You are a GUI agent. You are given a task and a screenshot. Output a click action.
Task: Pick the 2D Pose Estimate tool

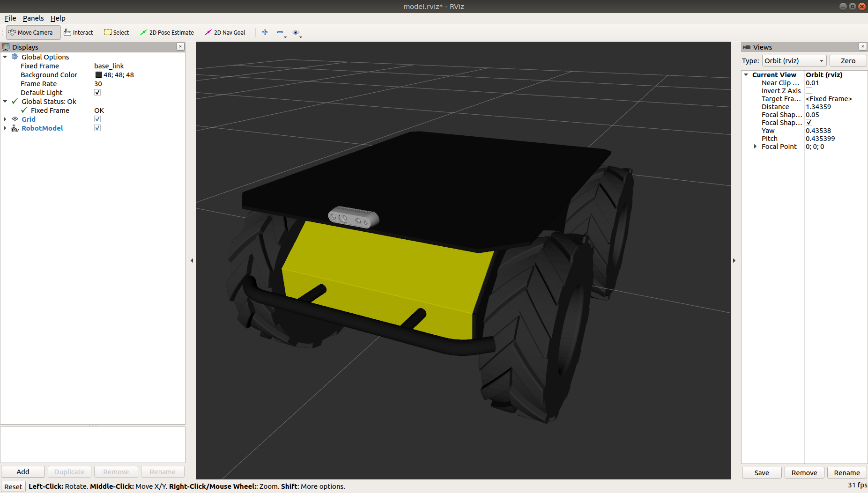pyautogui.click(x=167, y=33)
